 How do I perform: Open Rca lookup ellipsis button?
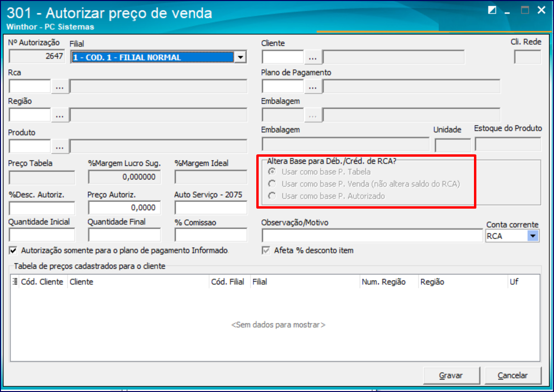coord(60,86)
